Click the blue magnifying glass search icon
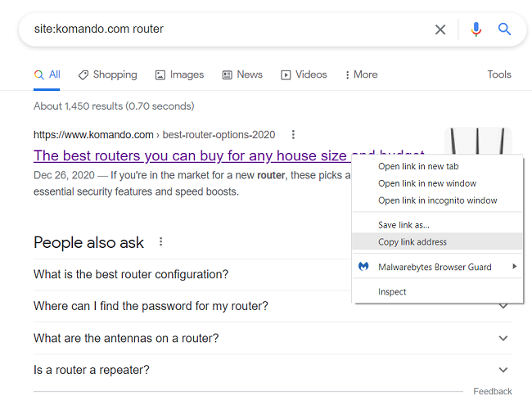 [x=504, y=29]
